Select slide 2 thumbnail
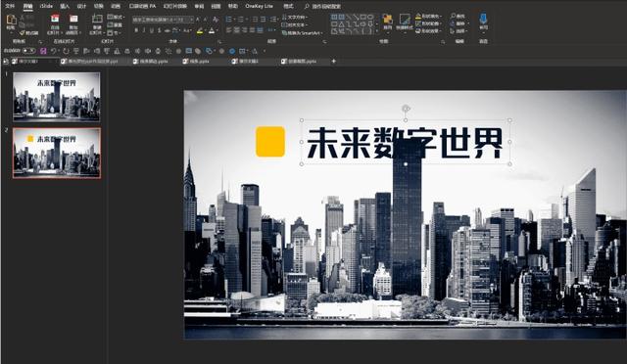This screenshot has height=364, width=627. tap(57, 153)
